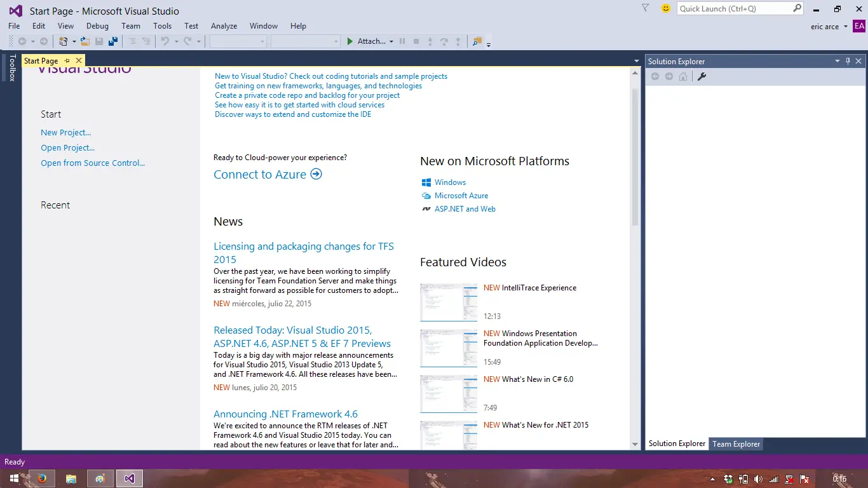Open the Debug menu

tap(97, 26)
